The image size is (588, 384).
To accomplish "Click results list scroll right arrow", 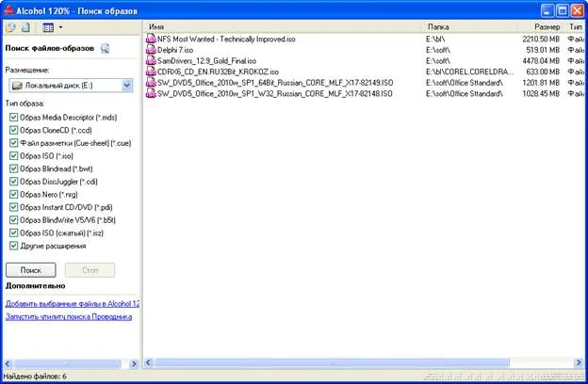I will coord(579,362).
